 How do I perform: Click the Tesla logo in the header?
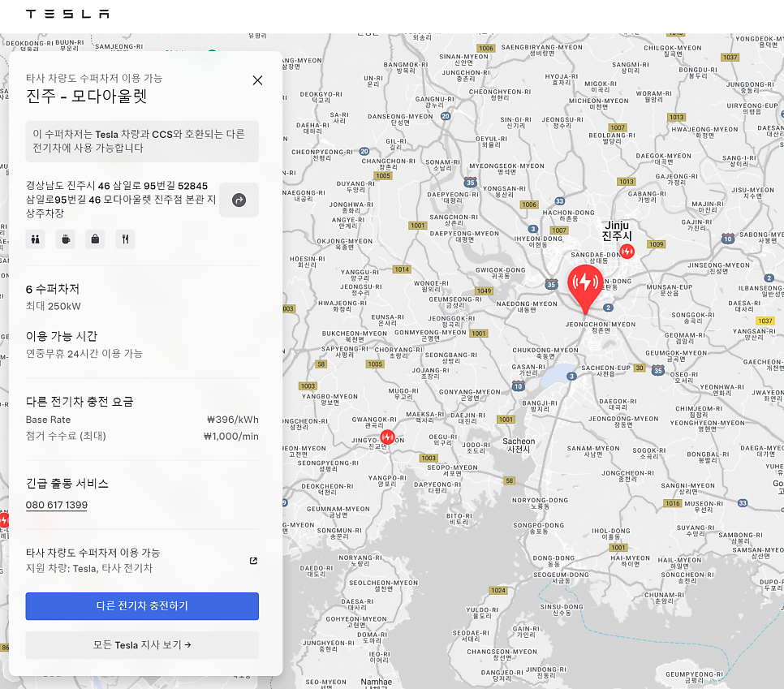click(x=67, y=14)
